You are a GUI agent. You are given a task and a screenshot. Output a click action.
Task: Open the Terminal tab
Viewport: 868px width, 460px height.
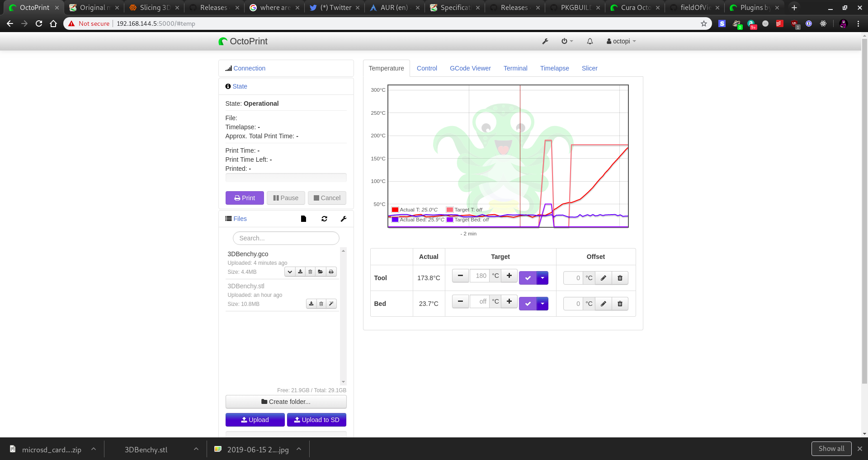515,68
